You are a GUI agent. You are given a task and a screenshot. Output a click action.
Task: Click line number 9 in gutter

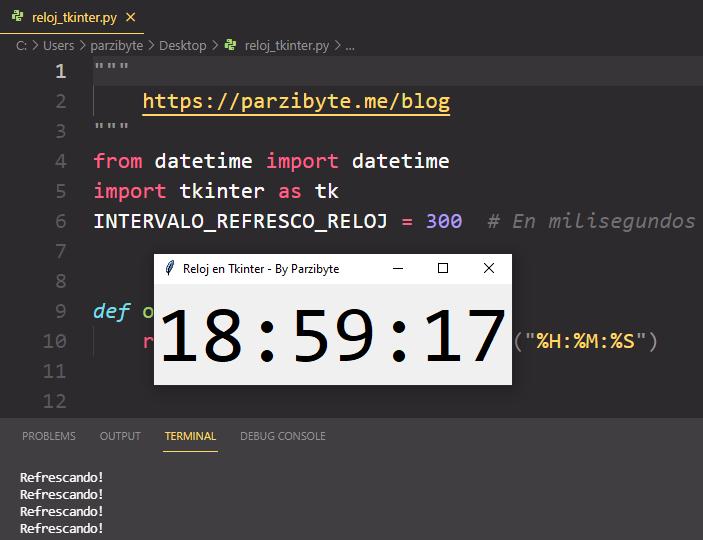click(61, 311)
